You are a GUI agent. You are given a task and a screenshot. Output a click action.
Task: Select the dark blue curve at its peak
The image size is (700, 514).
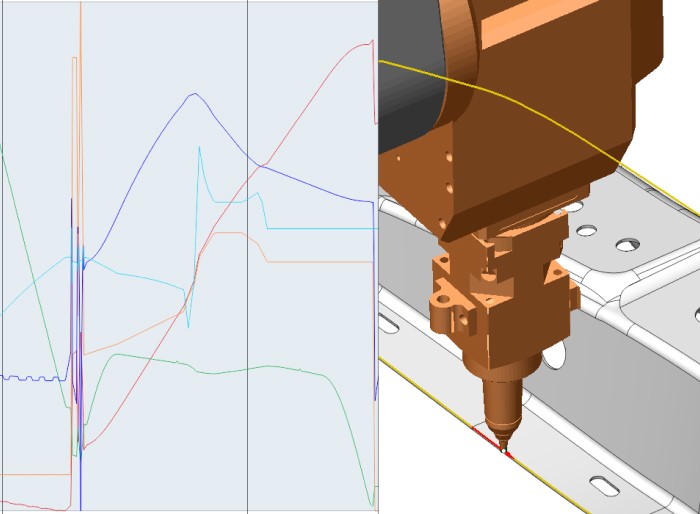click(193, 95)
